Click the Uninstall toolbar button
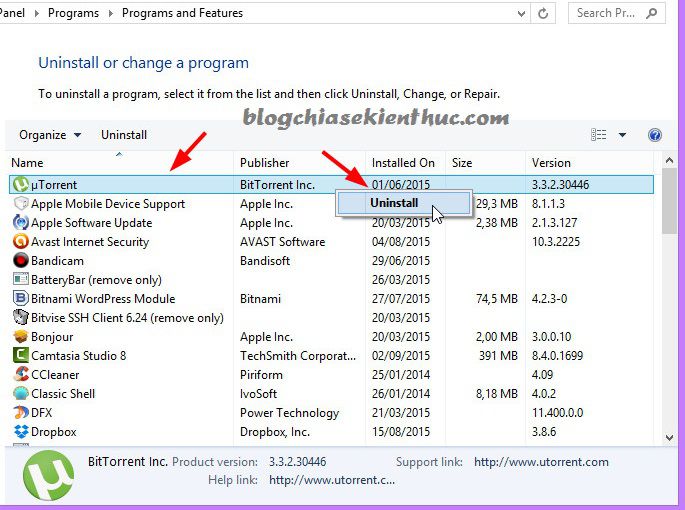685x510 pixels. click(x=124, y=135)
